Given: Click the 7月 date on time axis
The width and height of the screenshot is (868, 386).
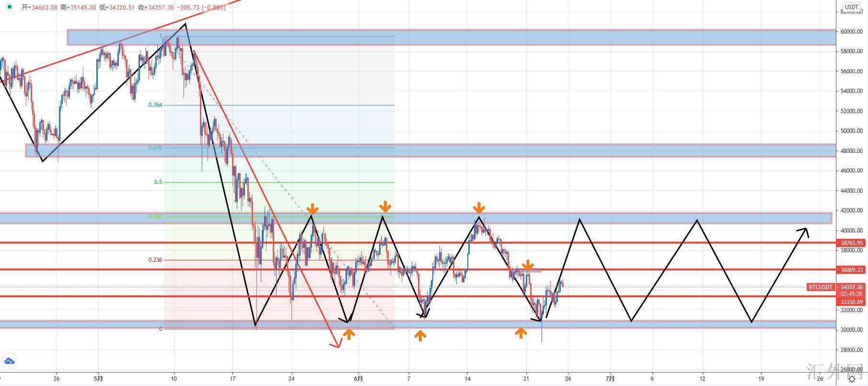Looking at the screenshot, I should tap(610, 378).
